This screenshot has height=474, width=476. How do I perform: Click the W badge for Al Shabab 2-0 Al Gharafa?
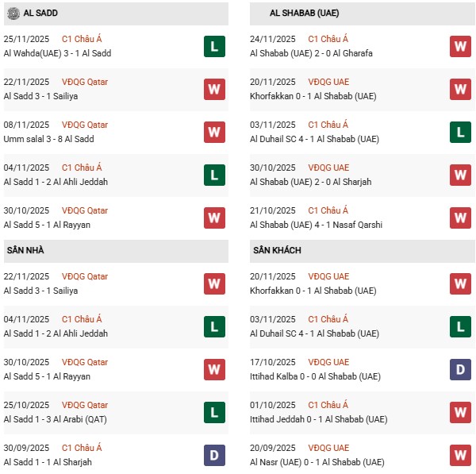pyautogui.click(x=460, y=47)
